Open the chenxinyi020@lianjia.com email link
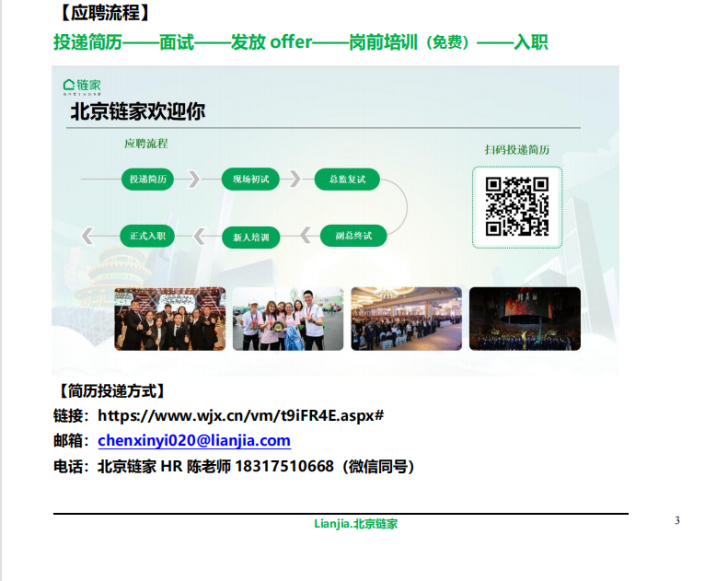The height and width of the screenshot is (581, 728). 194,440
